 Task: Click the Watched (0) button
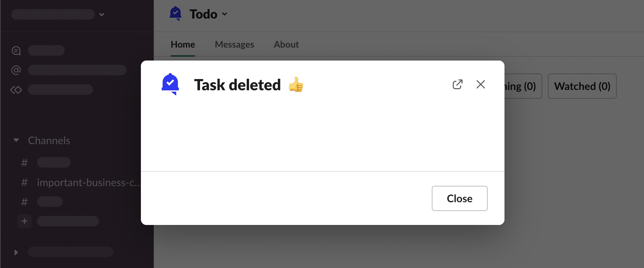582,86
